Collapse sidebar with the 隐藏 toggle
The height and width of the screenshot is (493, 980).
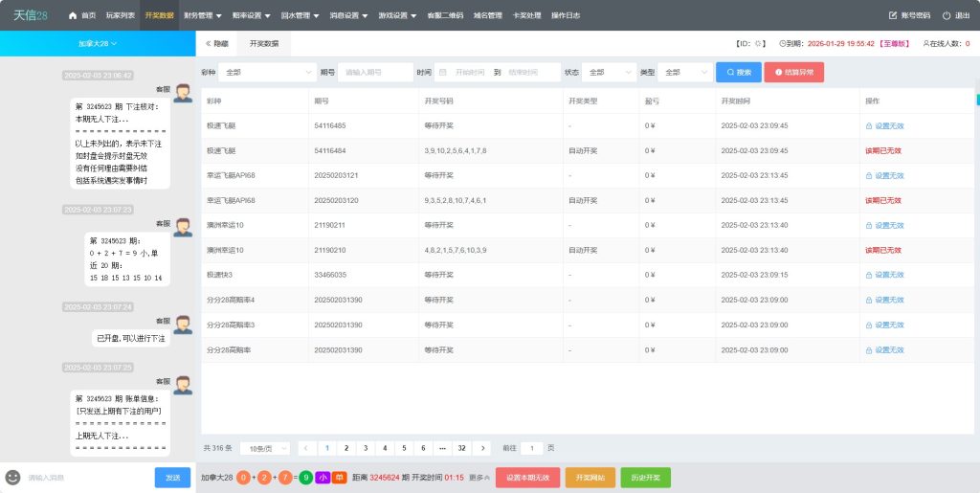[x=215, y=44]
